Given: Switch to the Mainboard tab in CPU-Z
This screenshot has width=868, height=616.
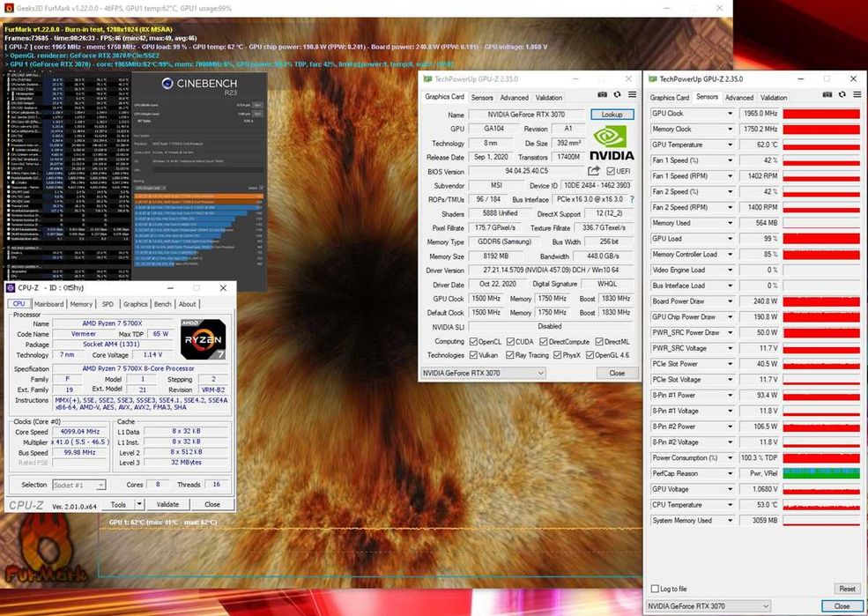Looking at the screenshot, I should tap(48, 304).
